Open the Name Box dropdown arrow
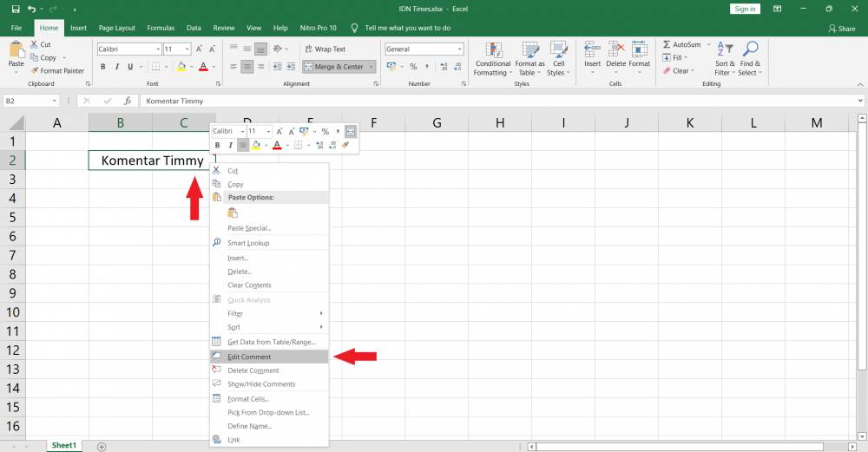 (x=54, y=101)
